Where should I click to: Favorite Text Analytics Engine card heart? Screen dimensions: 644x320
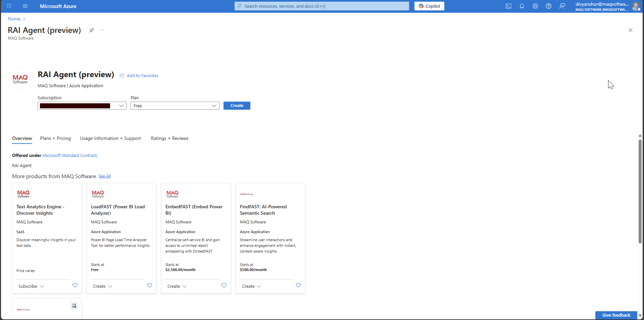pos(75,285)
